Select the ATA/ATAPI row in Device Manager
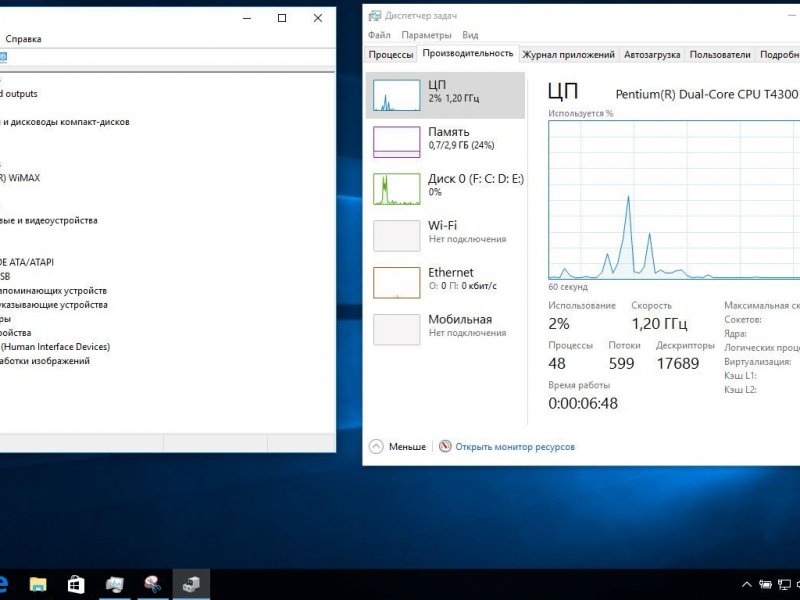This screenshot has width=800, height=600. point(27,262)
